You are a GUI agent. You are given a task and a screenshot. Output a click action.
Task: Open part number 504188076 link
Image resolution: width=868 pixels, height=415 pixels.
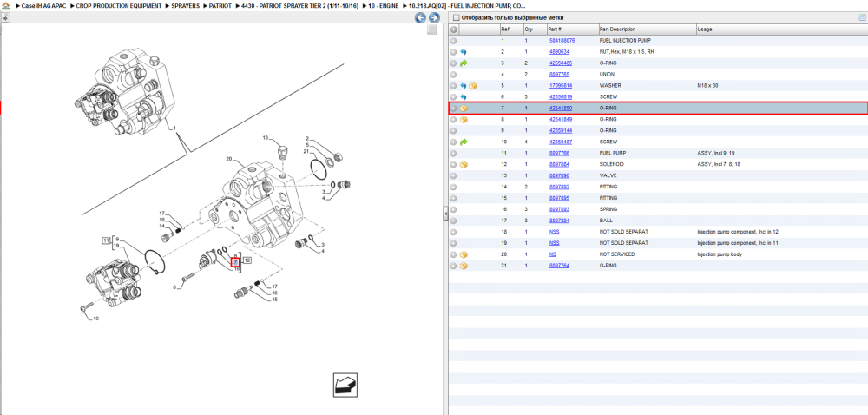point(562,41)
